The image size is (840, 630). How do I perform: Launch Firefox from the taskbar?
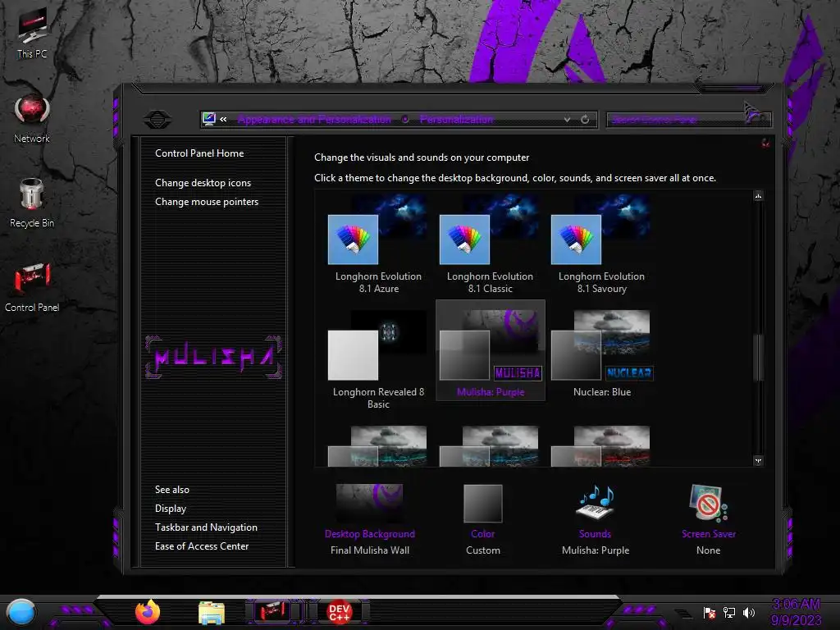148,612
